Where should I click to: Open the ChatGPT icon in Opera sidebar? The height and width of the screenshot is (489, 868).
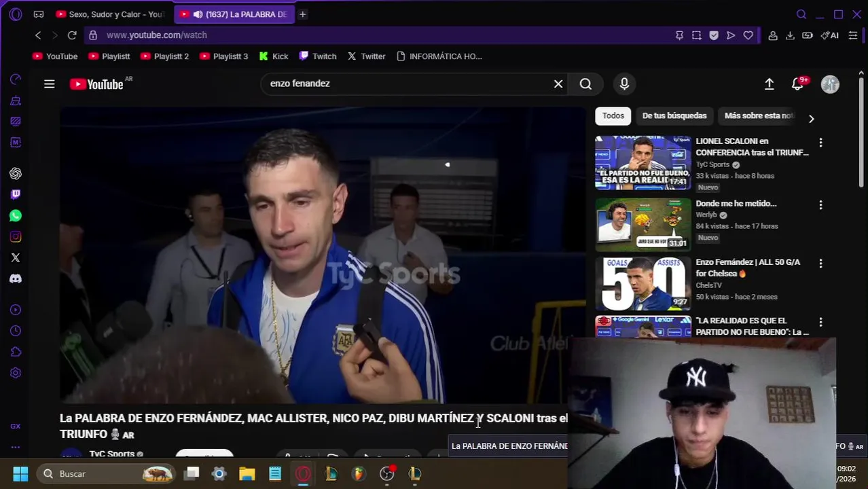(x=16, y=174)
